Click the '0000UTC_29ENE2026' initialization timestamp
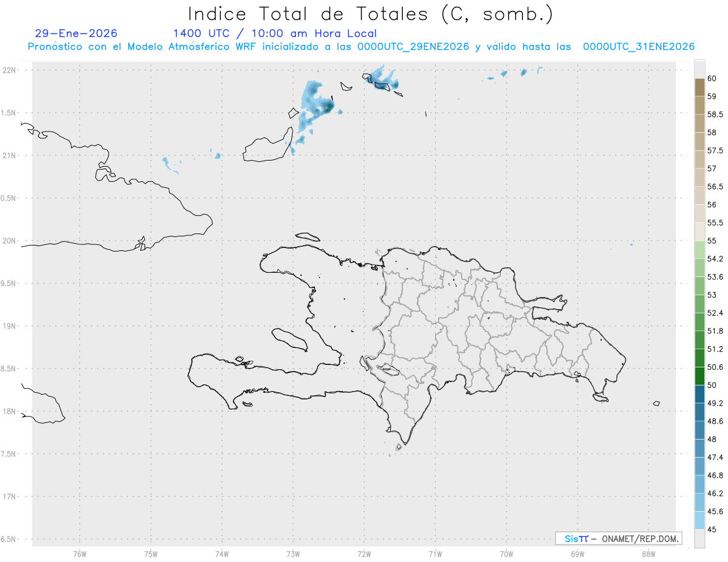728x562 pixels. tap(413, 47)
